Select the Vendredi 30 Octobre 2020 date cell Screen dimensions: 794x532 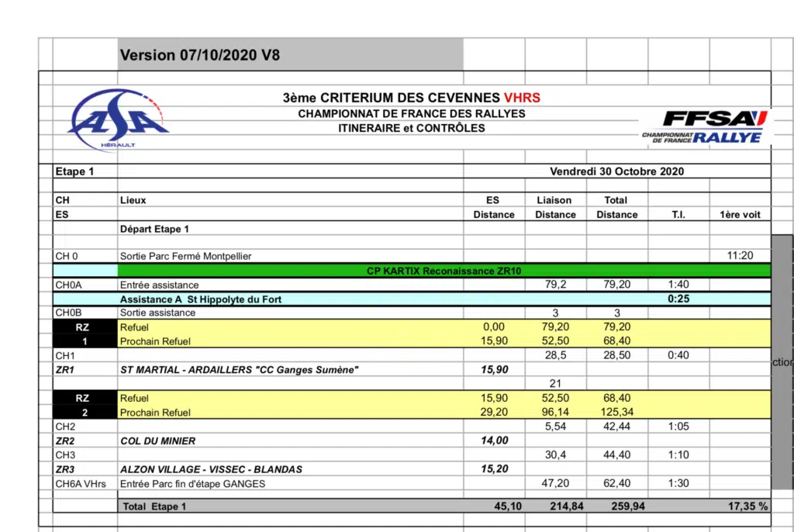pyautogui.click(x=616, y=171)
